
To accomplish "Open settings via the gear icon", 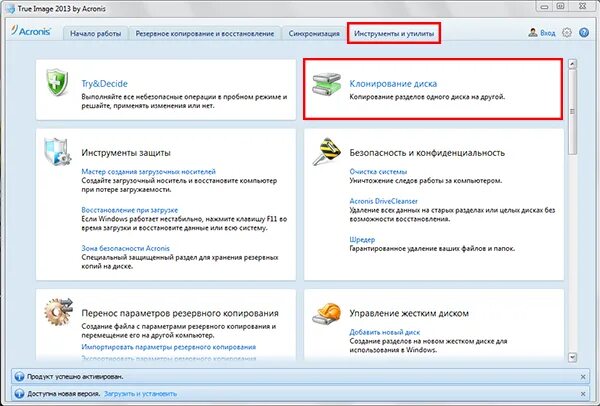I will [x=567, y=33].
